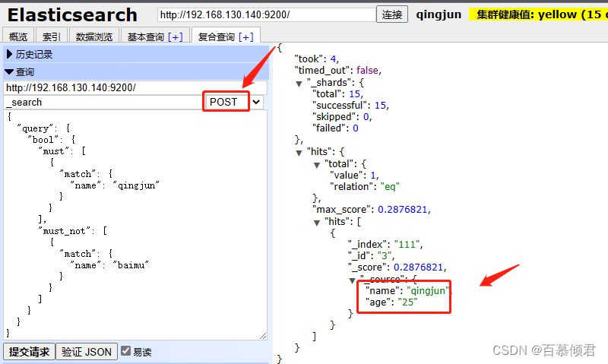Click inside the JSON query body editor
This screenshot has height=364, width=608.
pyautogui.click(x=135, y=225)
